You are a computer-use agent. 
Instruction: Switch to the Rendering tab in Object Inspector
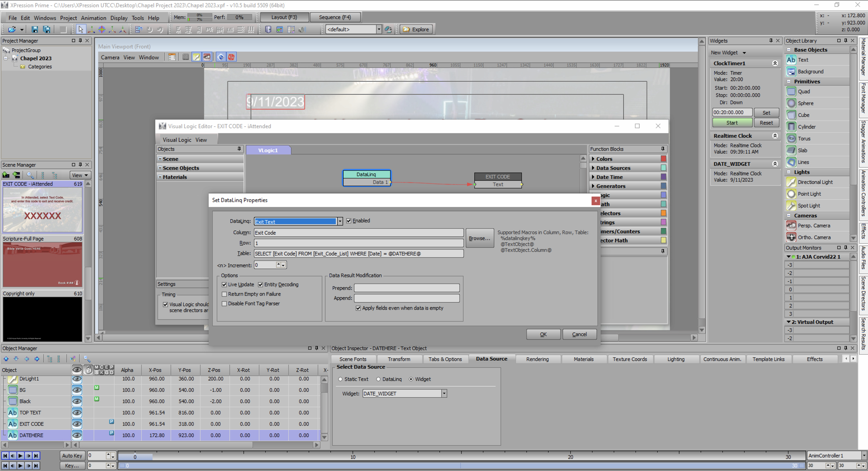(538, 359)
